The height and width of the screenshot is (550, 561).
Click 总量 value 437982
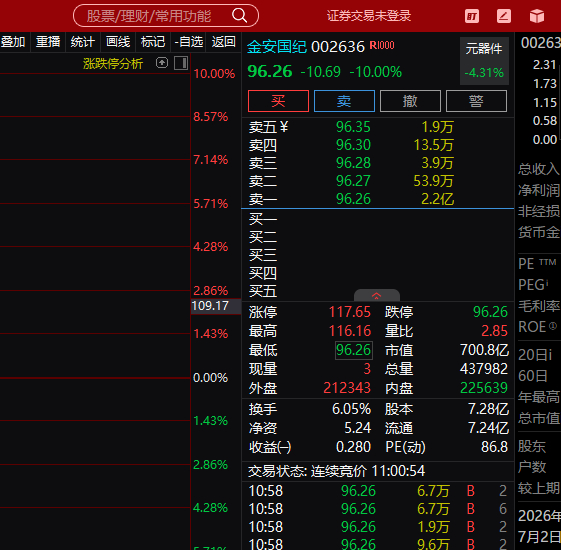tap(484, 369)
